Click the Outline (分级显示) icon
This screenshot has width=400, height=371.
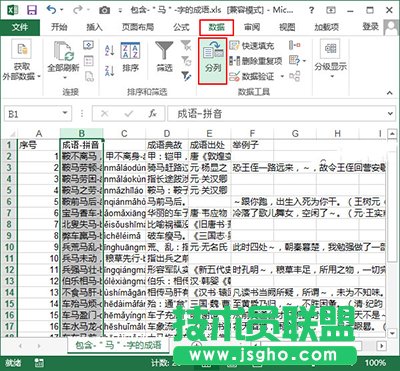330,49
